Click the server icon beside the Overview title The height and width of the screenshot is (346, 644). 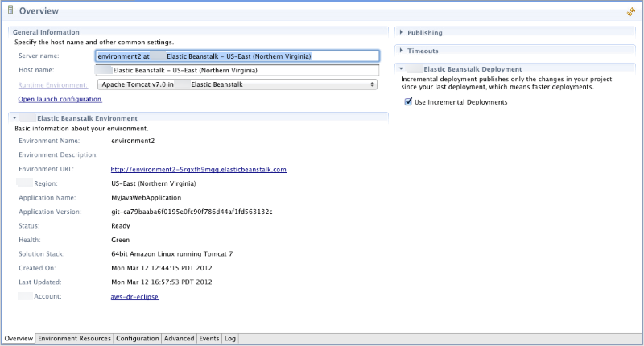(10, 11)
